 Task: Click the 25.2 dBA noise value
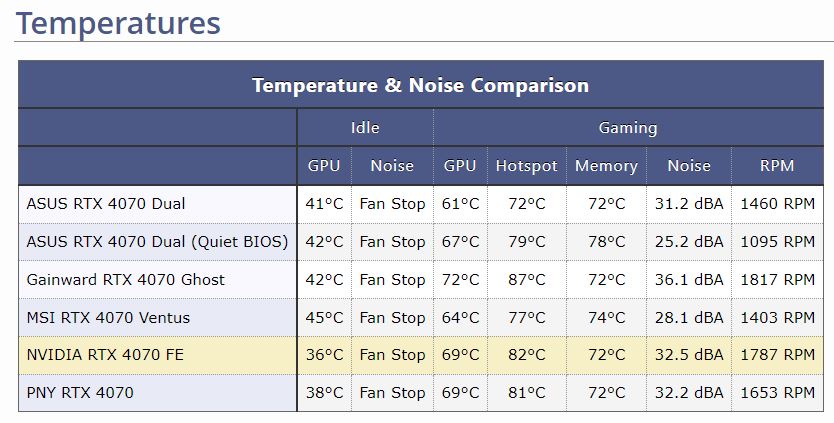click(x=689, y=242)
